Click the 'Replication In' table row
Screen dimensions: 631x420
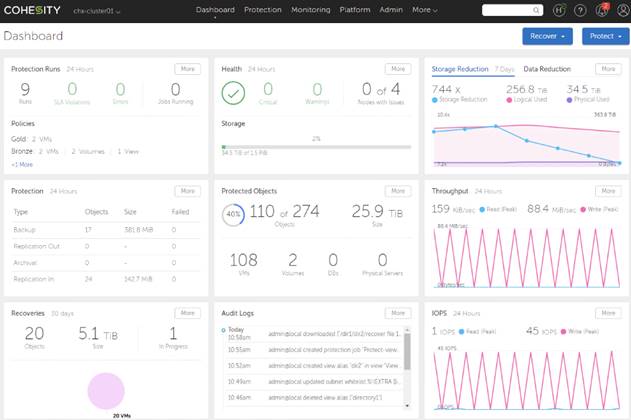tap(105, 279)
